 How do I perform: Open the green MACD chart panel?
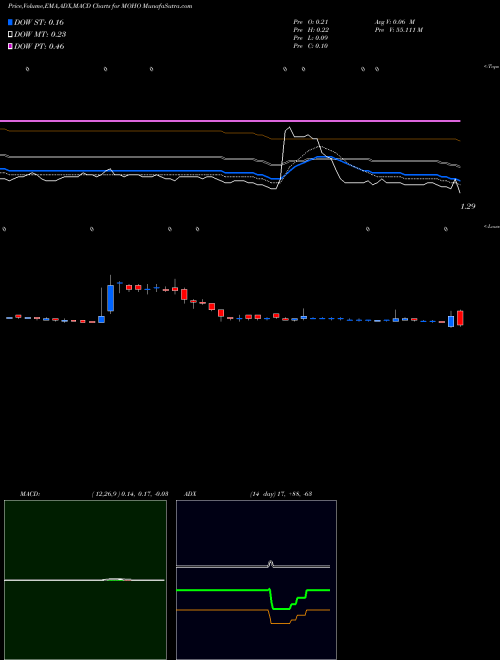pyautogui.click(x=85, y=580)
